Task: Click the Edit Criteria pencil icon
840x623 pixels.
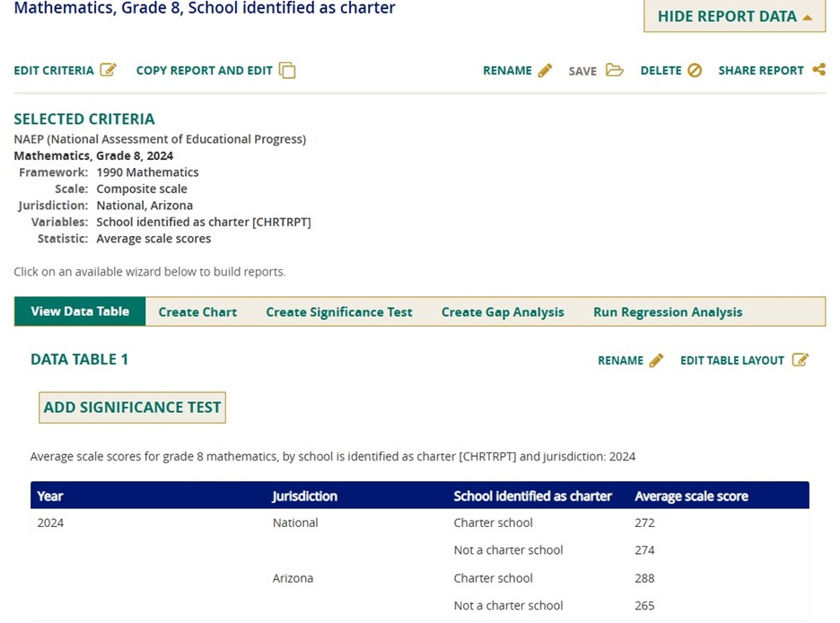Action: coord(109,70)
